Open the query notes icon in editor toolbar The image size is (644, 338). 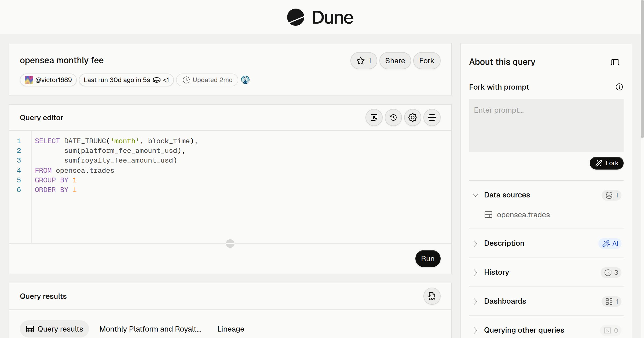click(374, 117)
